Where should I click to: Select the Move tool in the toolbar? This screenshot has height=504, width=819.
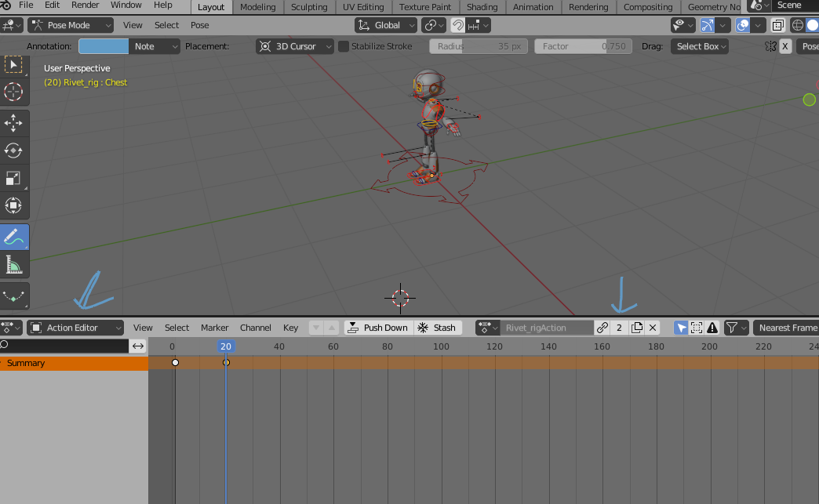click(x=13, y=122)
